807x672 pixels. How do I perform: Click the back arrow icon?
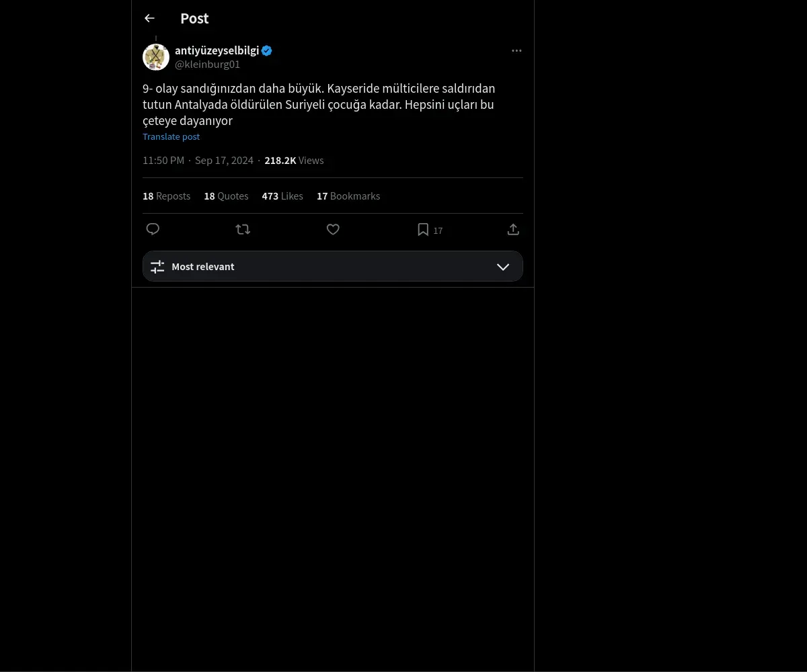(149, 18)
